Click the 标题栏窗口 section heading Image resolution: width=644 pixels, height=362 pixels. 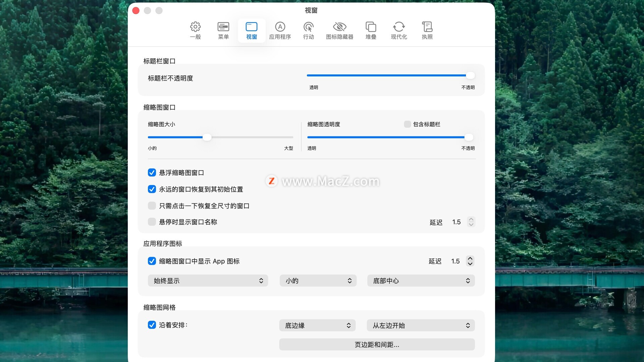pyautogui.click(x=160, y=61)
